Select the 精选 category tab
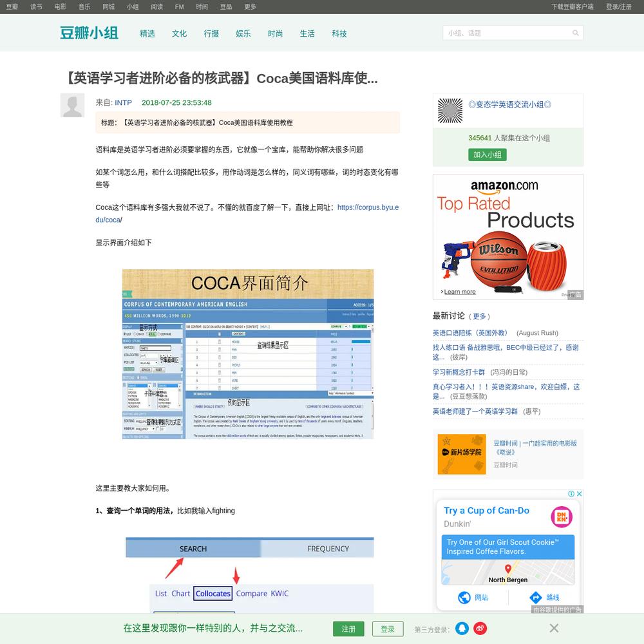This screenshot has height=644, width=644. click(x=147, y=33)
